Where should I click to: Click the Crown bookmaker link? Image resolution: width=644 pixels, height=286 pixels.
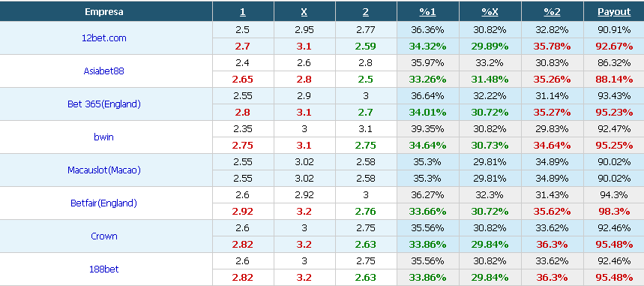point(104,236)
